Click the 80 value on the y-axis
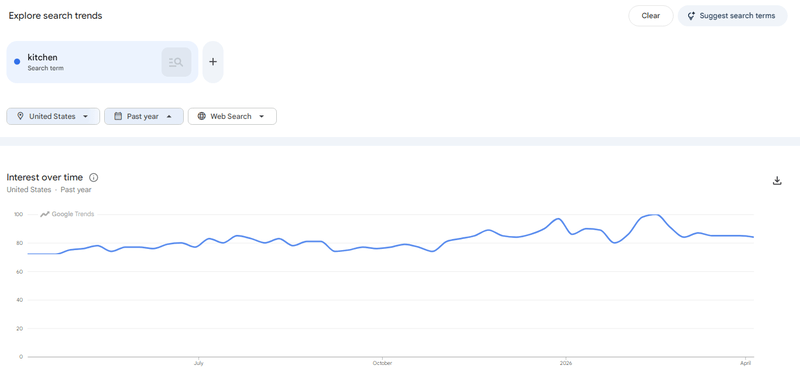Screen dimensions: 800x379 point(20,243)
